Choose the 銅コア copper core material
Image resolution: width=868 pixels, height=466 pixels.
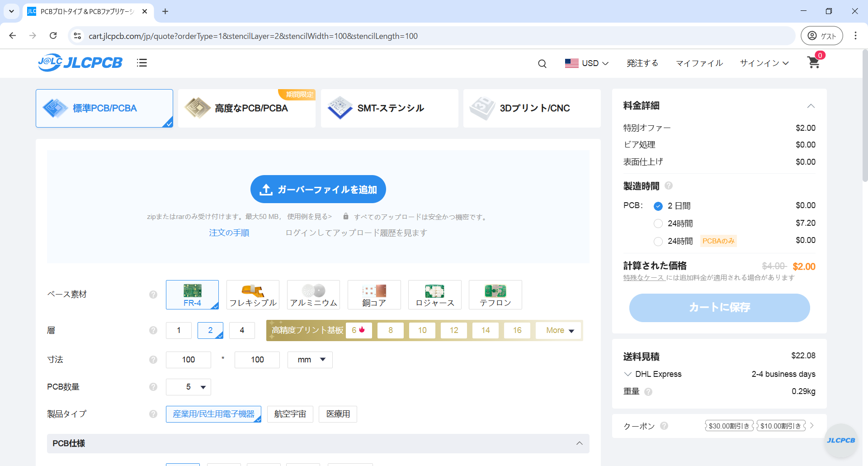point(374,295)
